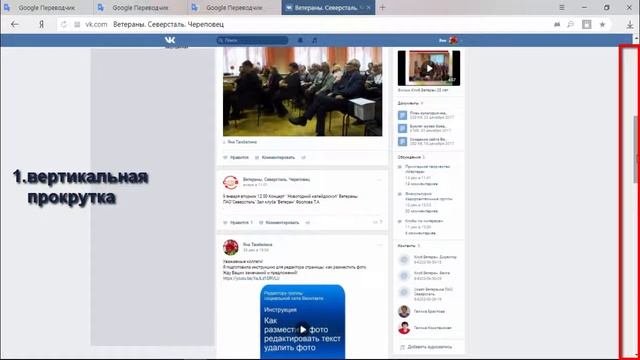Click the Ветераны. Северсталь group avatar in post
The height and width of the screenshot is (360, 640).
231,182
